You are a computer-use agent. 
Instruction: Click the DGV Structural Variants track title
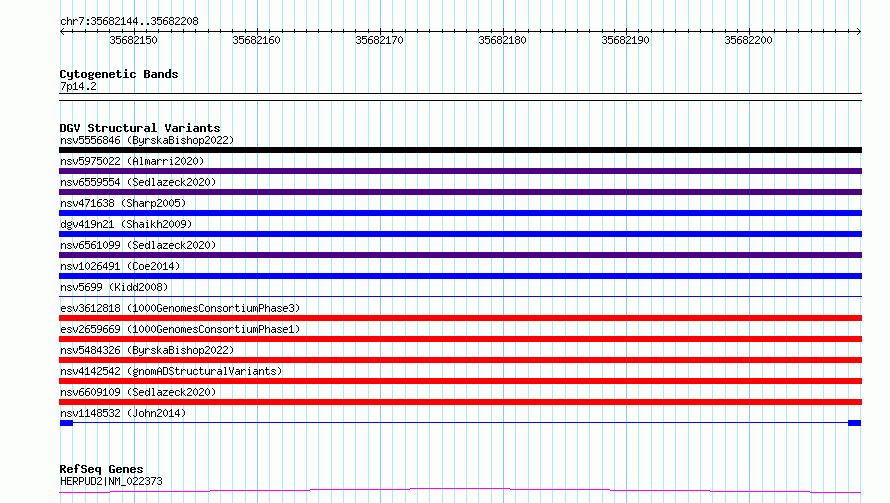(x=140, y=128)
